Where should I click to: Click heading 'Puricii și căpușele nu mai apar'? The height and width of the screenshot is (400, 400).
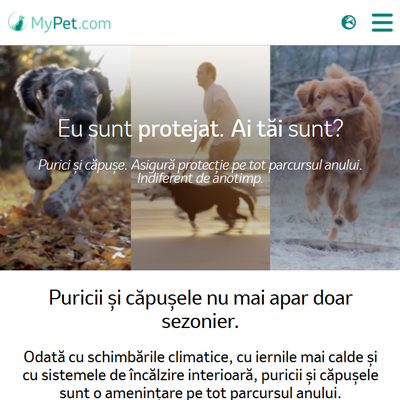tap(200, 298)
